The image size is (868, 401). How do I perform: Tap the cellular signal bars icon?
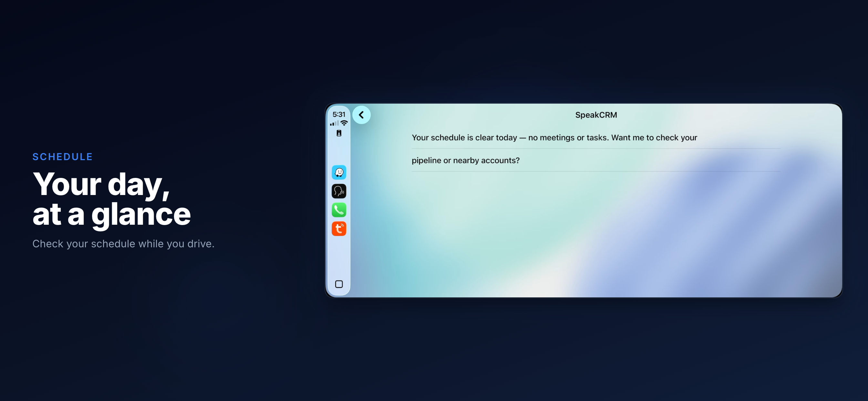[x=334, y=123]
